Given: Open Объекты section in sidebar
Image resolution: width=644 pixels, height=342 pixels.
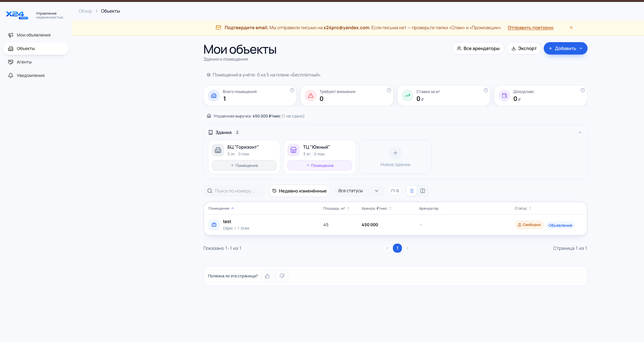Looking at the screenshot, I should click(x=36, y=49).
